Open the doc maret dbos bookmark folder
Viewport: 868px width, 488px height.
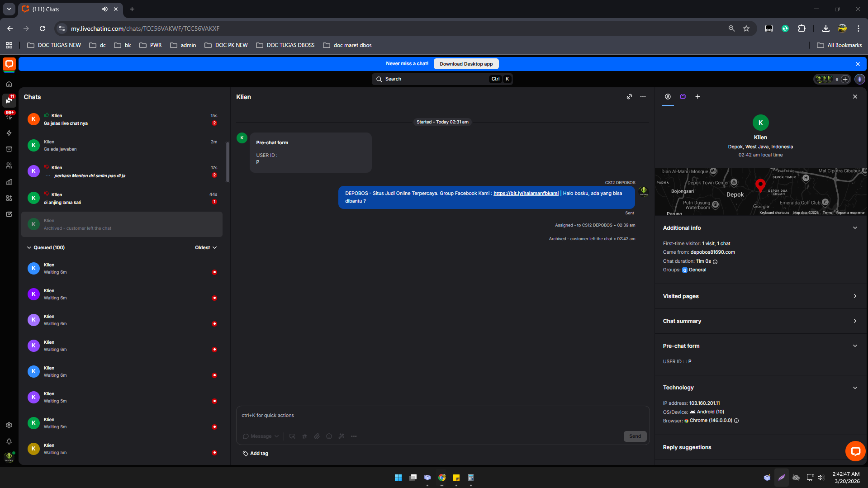pyautogui.click(x=347, y=45)
